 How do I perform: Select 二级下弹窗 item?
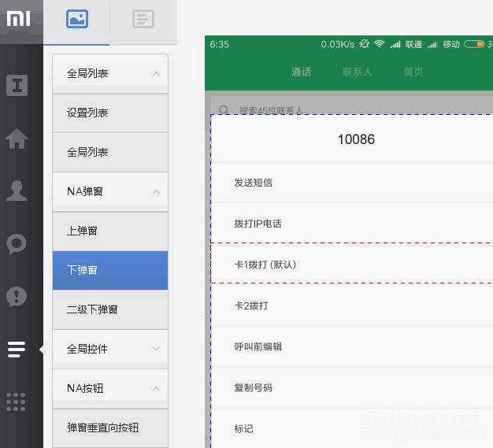(110, 309)
